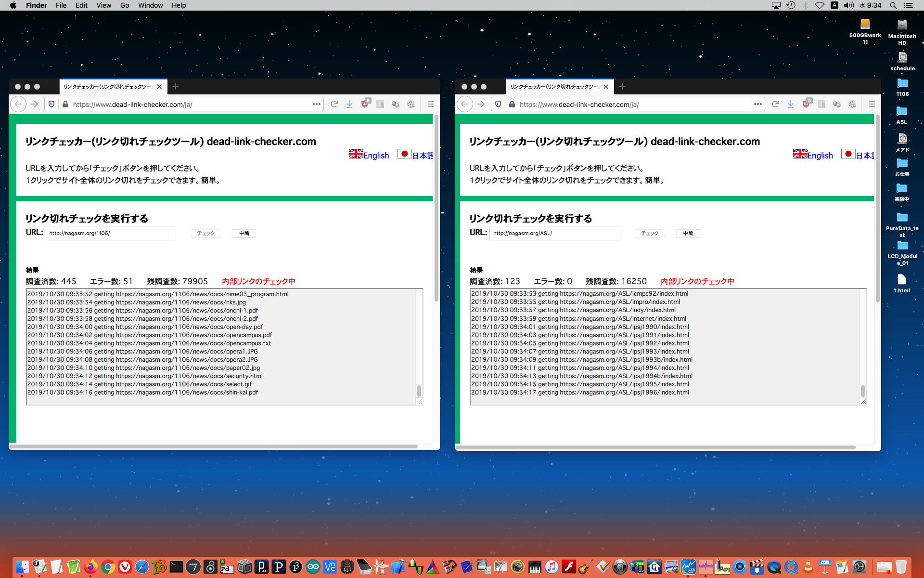Screen dimensions: 924x578
Task: Open hamburger menu in left Firefox window
Action: coord(430,104)
